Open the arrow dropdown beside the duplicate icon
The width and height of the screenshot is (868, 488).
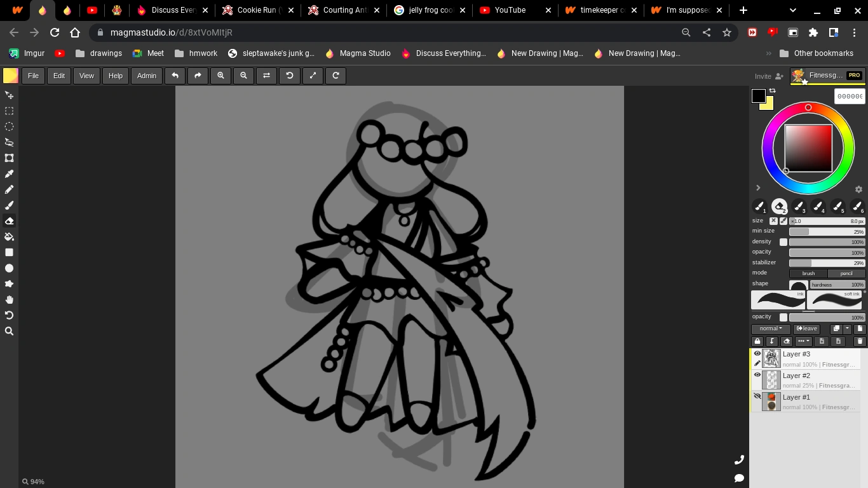pyautogui.click(x=847, y=329)
